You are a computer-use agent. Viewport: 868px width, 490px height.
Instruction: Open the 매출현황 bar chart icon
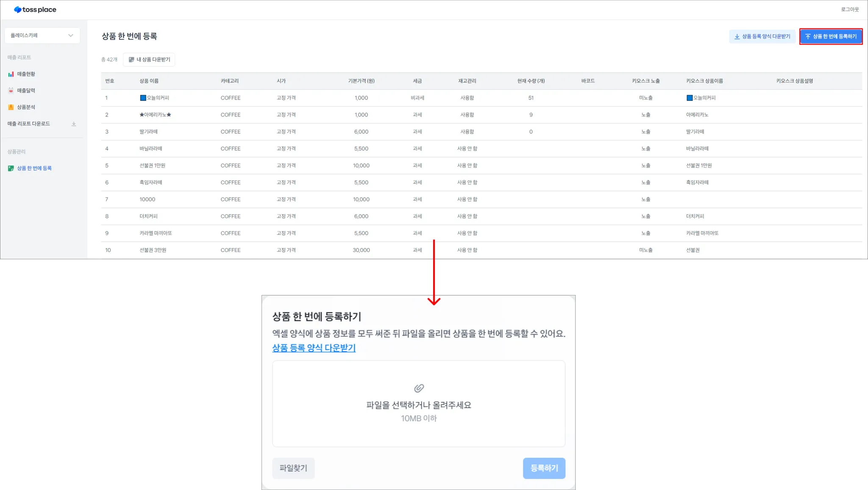coord(11,74)
